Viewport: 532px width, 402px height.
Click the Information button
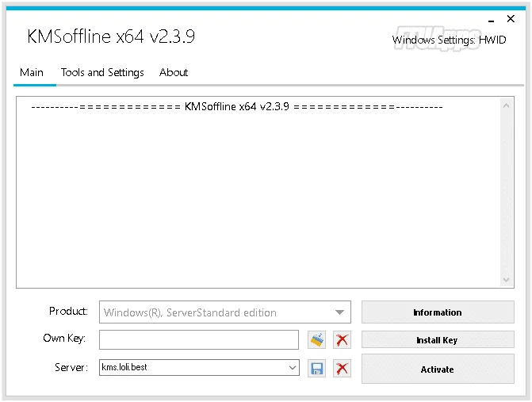pyautogui.click(x=438, y=312)
